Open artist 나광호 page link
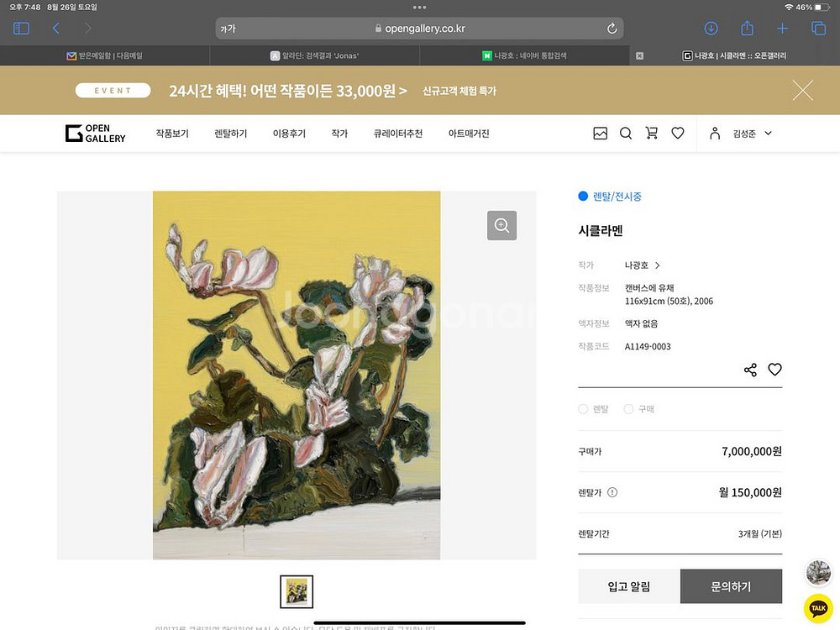The image size is (840, 630). point(637,265)
